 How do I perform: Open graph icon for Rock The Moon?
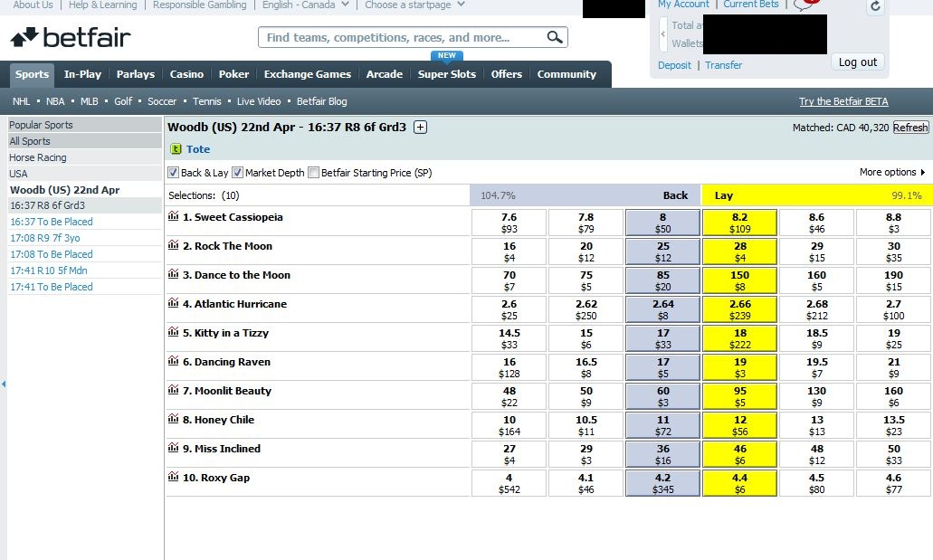click(x=173, y=245)
